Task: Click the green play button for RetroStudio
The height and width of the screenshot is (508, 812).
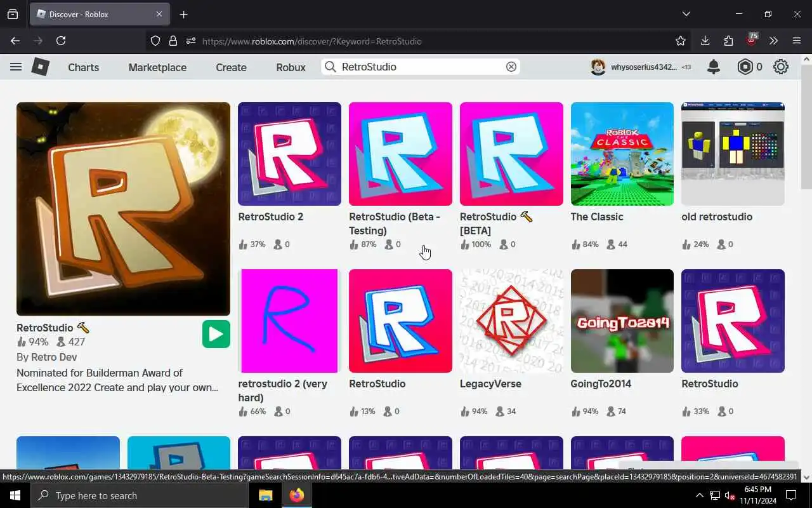Action: tap(216, 334)
